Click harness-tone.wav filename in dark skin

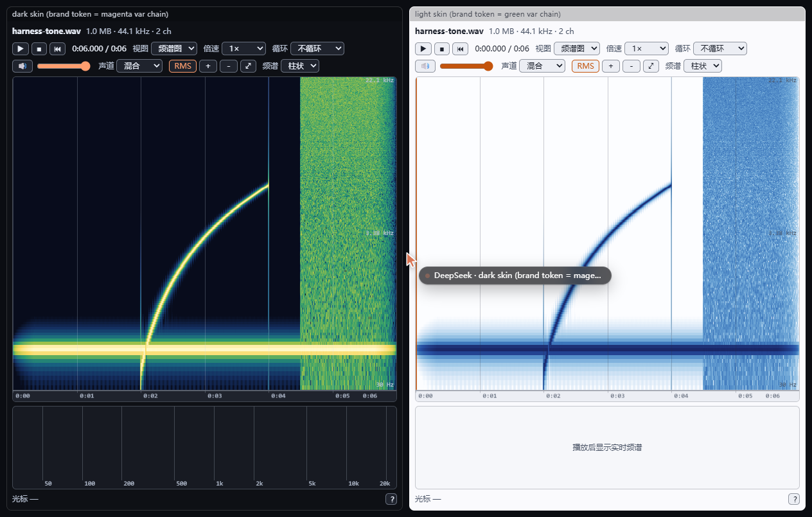tap(46, 31)
